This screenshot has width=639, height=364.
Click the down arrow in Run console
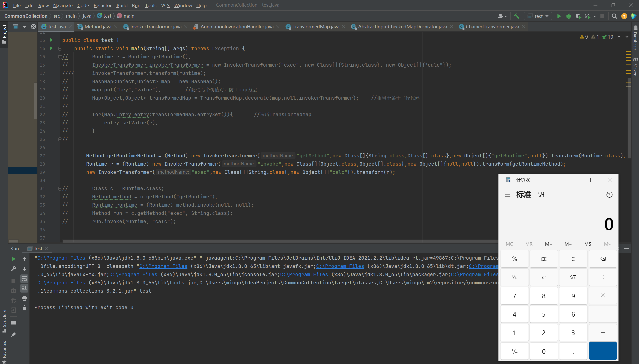tap(24, 269)
